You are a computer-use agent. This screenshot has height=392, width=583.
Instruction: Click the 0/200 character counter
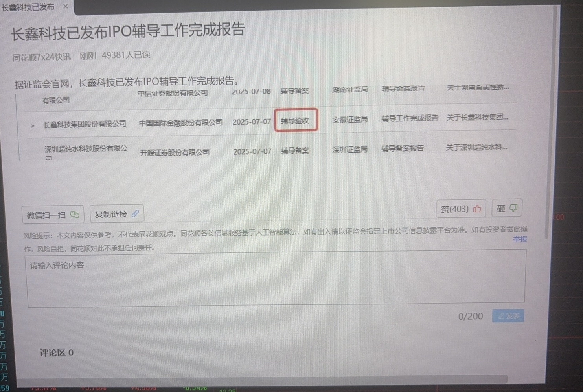(x=471, y=317)
